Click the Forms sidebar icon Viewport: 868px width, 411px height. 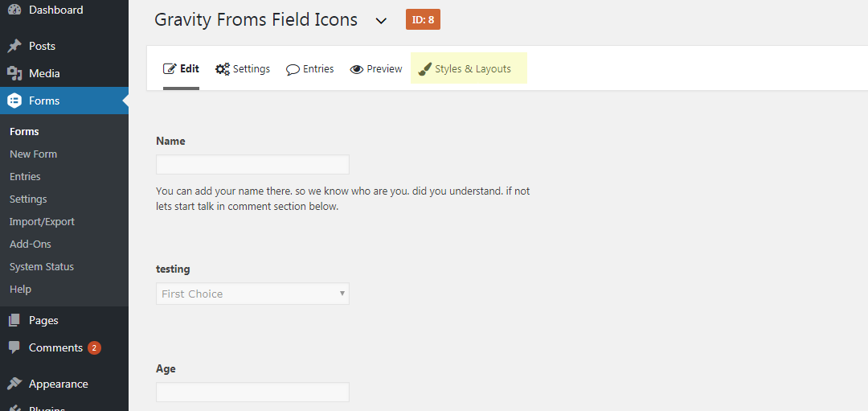14,101
